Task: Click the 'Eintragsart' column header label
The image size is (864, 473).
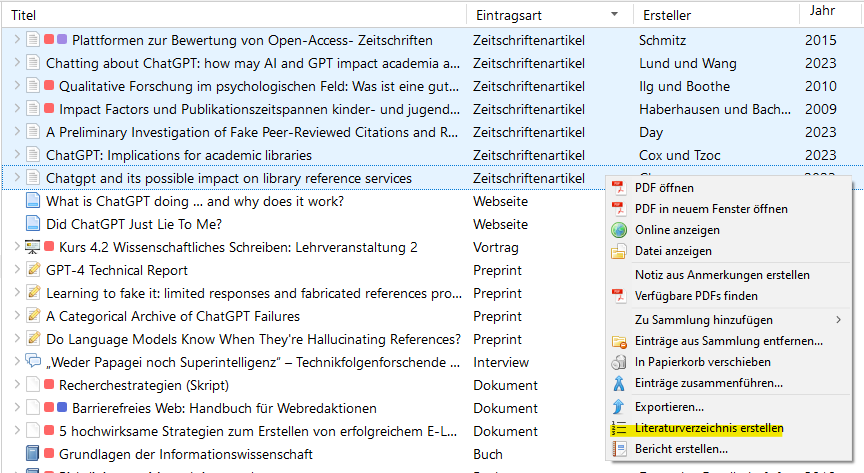Action: coord(509,15)
